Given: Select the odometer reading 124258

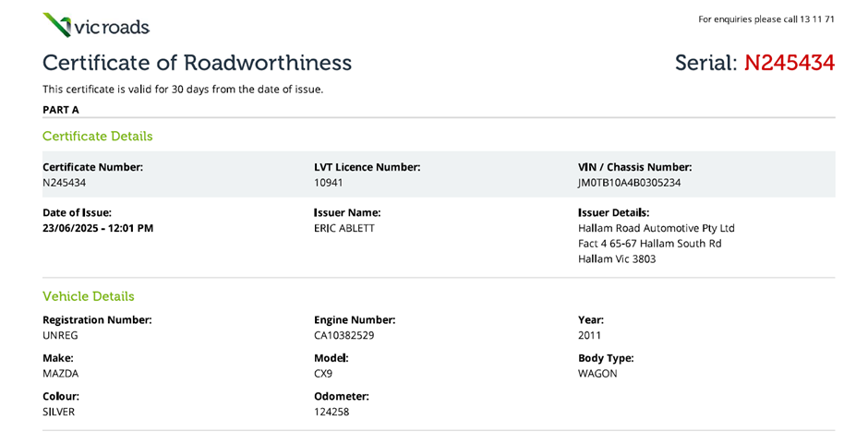Looking at the screenshot, I should tap(332, 412).
